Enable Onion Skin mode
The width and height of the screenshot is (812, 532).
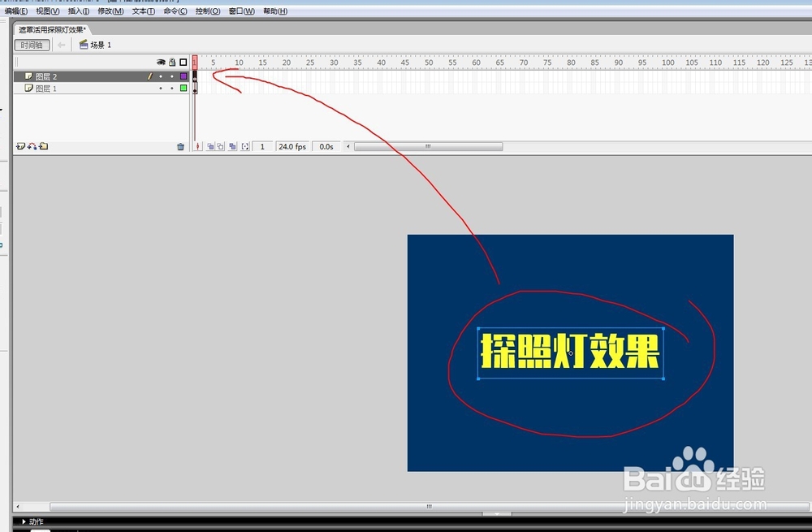tap(210, 145)
